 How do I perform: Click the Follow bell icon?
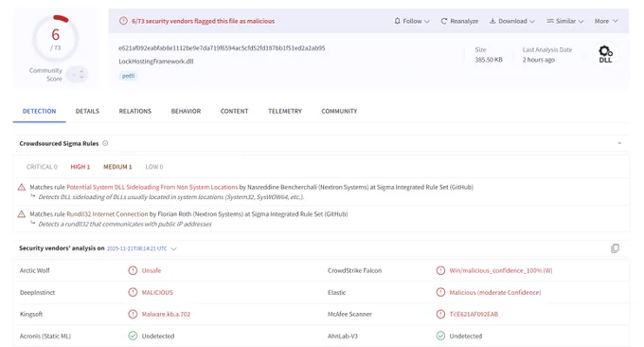397,21
